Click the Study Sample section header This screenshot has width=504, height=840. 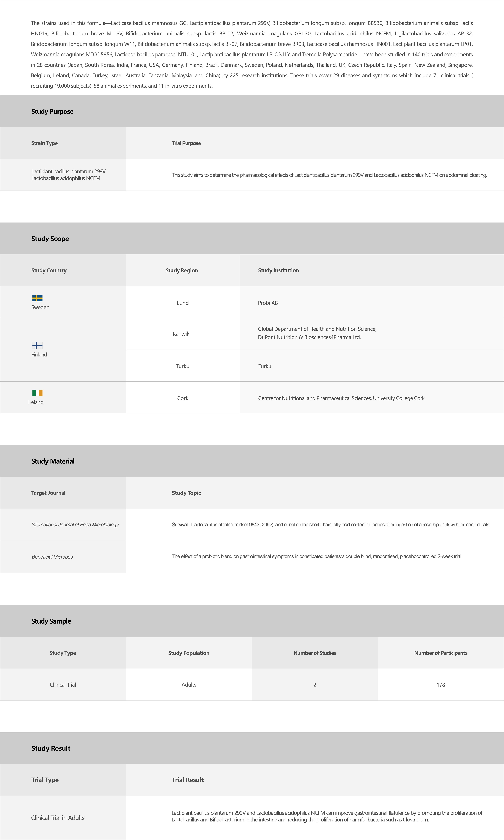(x=51, y=621)
